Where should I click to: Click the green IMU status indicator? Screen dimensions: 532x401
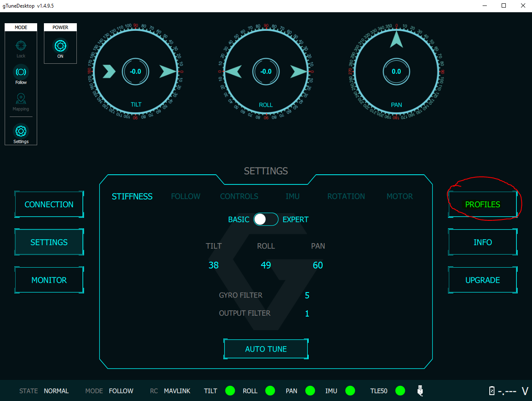click(x=350, y=391)
